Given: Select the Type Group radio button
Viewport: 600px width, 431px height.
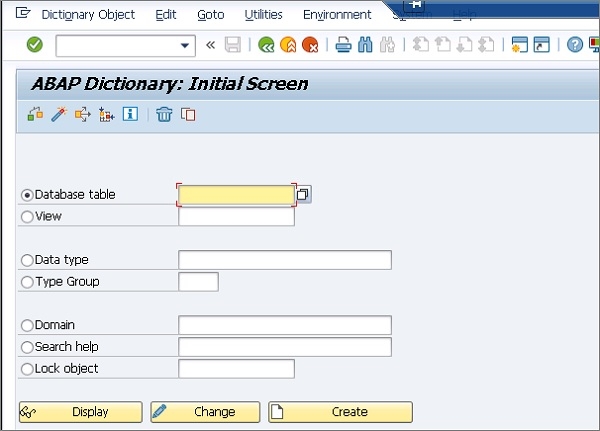Looking at the screenshot, I should [x=27, y=282].
